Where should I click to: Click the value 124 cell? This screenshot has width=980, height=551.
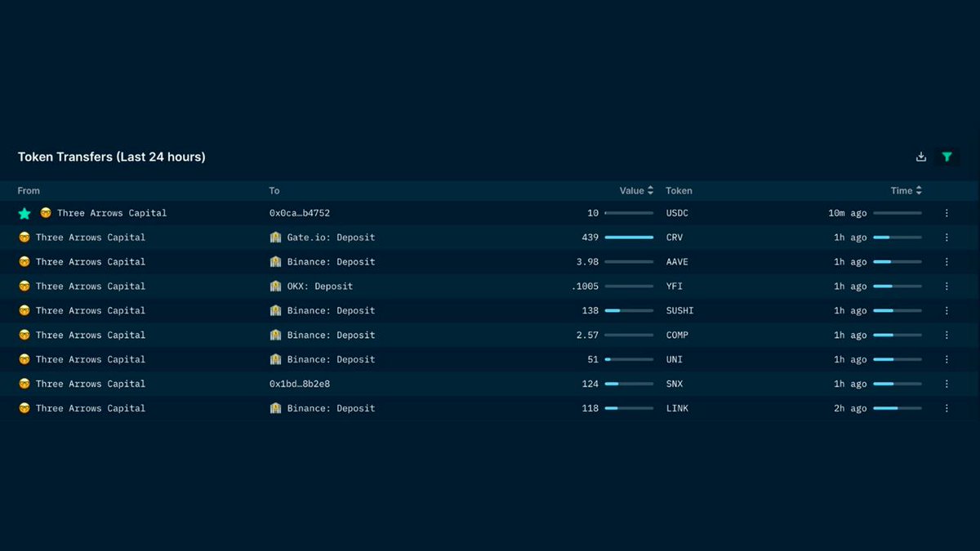(x=590, y=384)
